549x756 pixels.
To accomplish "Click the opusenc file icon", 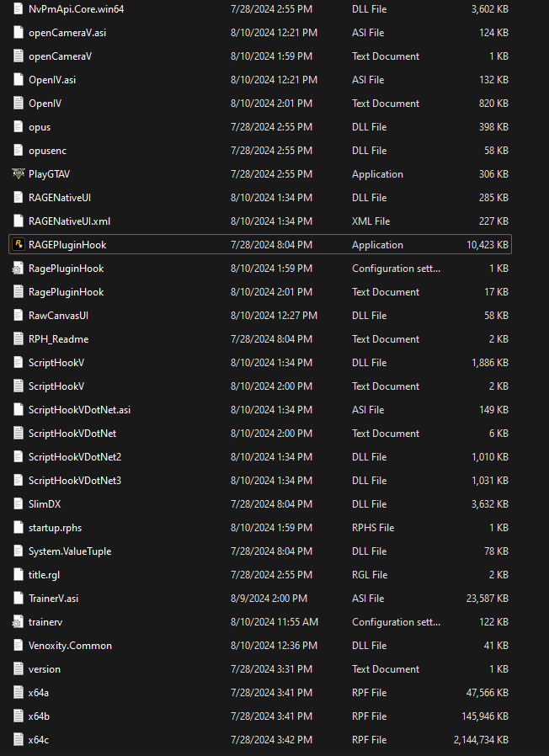I will pos(19,151).
